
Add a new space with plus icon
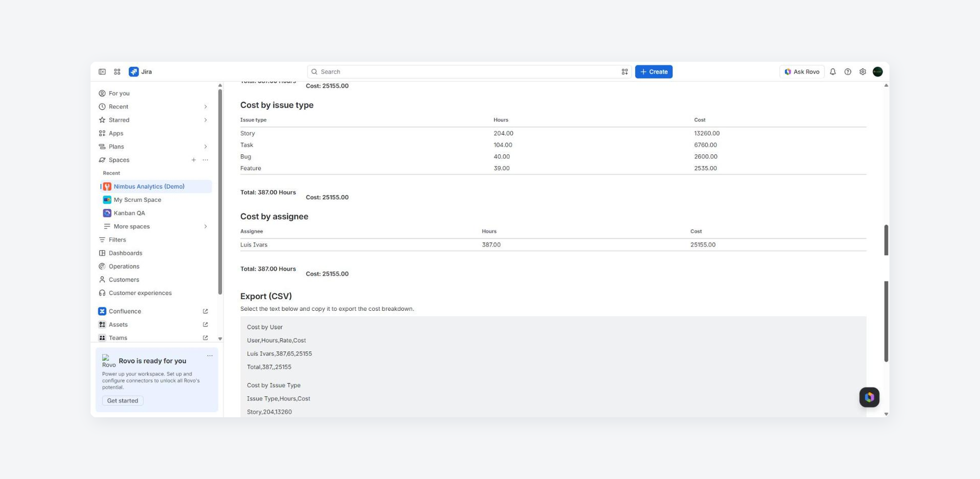[193, 160]
